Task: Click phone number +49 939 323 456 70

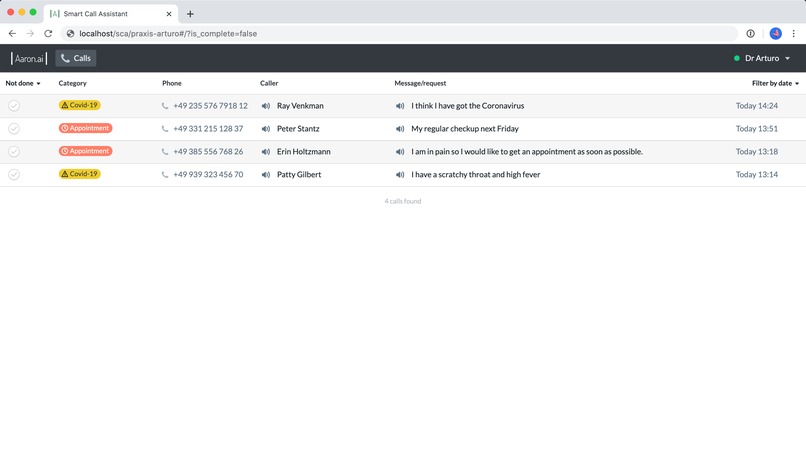Action: tap(208, 175)
